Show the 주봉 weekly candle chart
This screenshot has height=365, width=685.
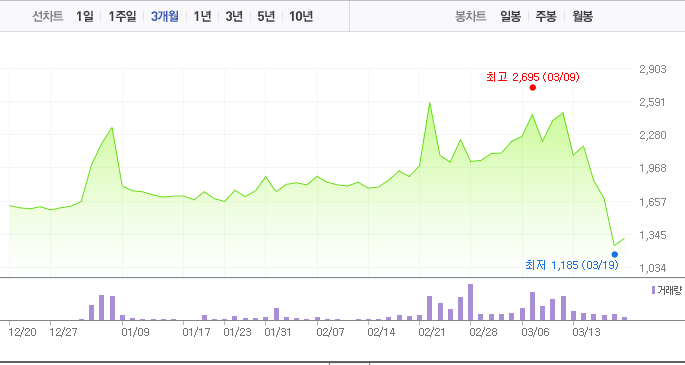(x=546, y=17)
